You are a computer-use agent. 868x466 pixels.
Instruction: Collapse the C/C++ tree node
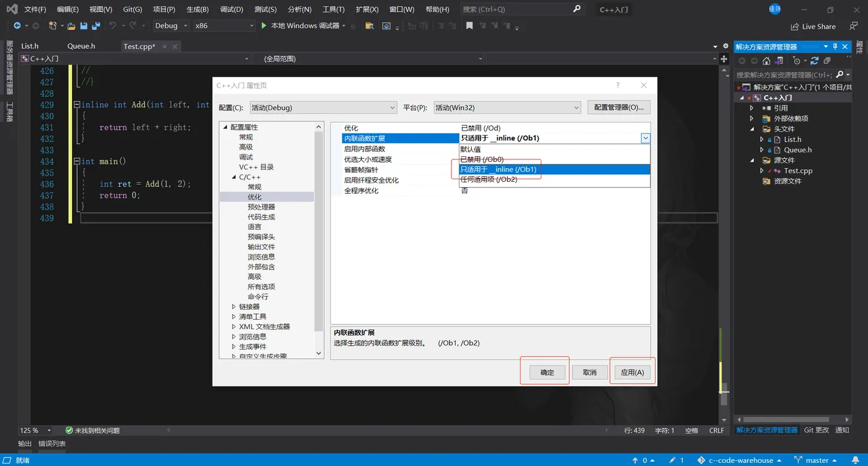(234, 177)
